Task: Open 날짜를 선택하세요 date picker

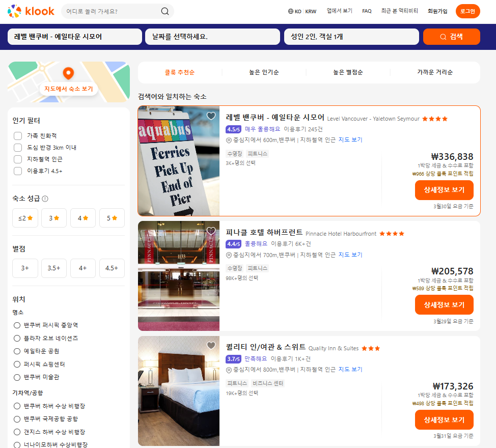Action: click(212, 37)
